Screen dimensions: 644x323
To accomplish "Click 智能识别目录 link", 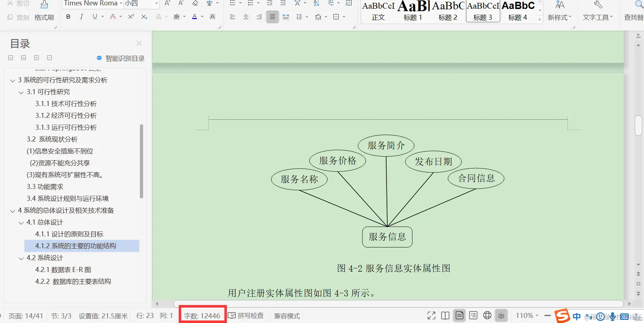I will (x=121, y=58).
